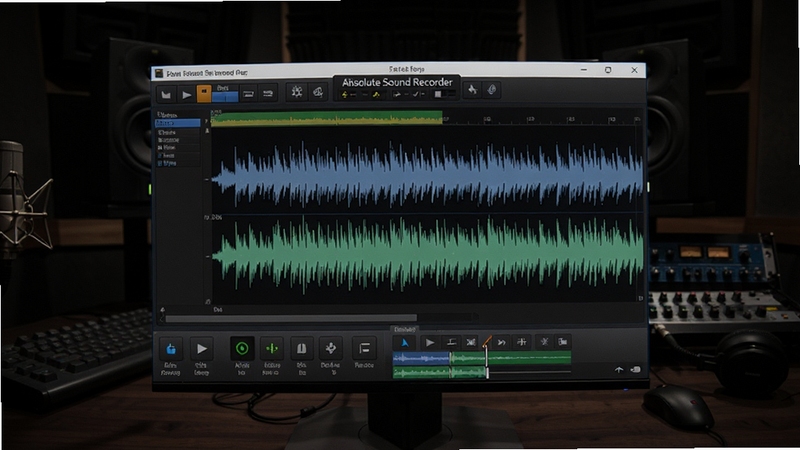
Task: Click the crossed icon left of the pencil
Action: tap(471, 342)
